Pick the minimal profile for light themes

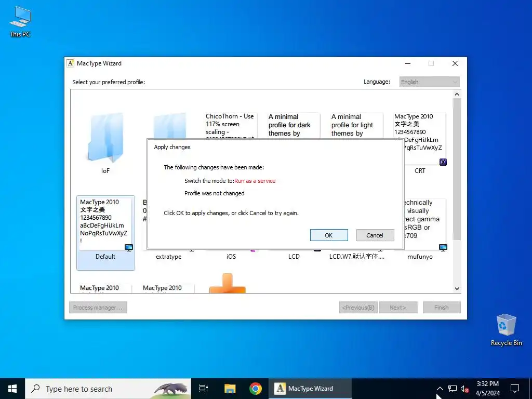pos(356,125)
